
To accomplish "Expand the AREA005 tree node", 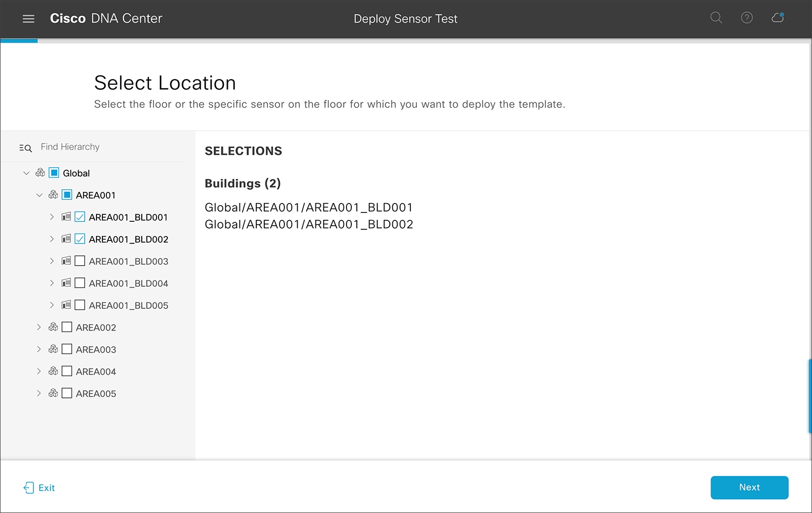I will click(x=39, y=393).
